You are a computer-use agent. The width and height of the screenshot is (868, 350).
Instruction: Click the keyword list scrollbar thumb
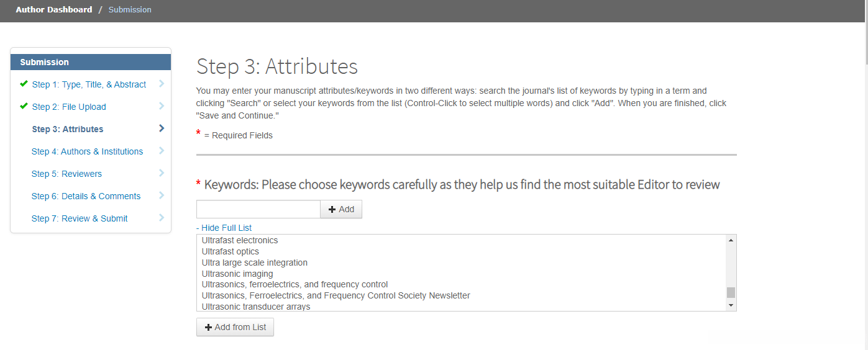[731, 292]
